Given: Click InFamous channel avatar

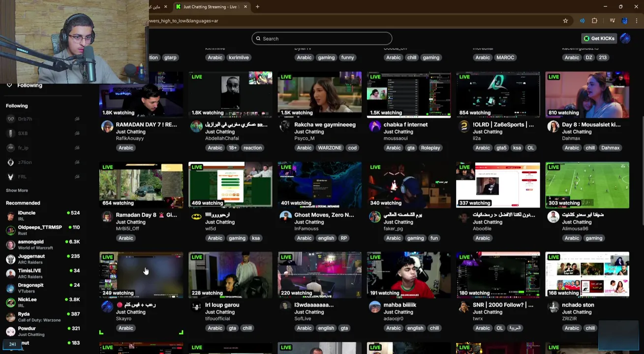Looking at the screenshot, I should pyautogui.click(x=285, y=217).
